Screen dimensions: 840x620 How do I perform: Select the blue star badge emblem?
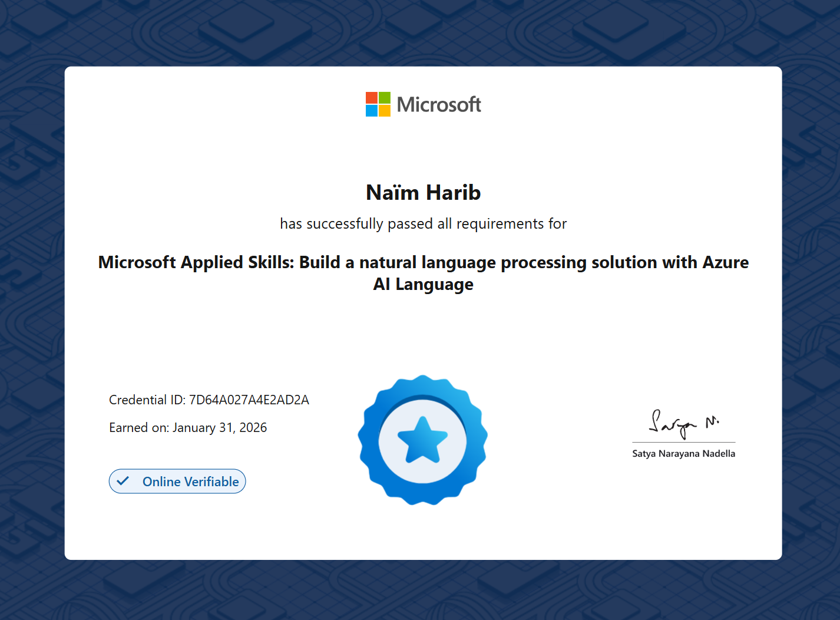422,440
